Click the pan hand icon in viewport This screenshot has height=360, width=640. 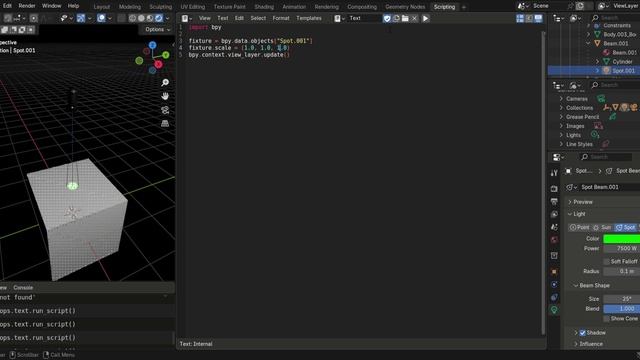click(x=165, y=96)
